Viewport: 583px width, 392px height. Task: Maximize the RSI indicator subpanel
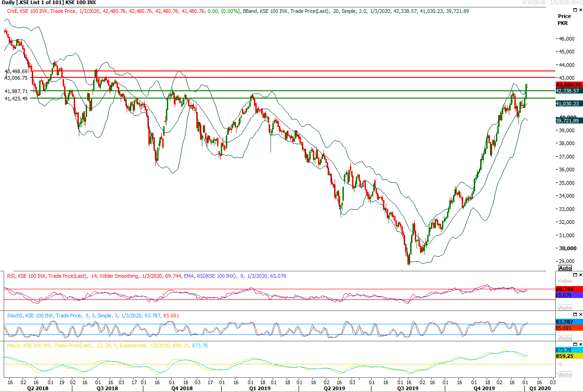[x=575, y=275]
